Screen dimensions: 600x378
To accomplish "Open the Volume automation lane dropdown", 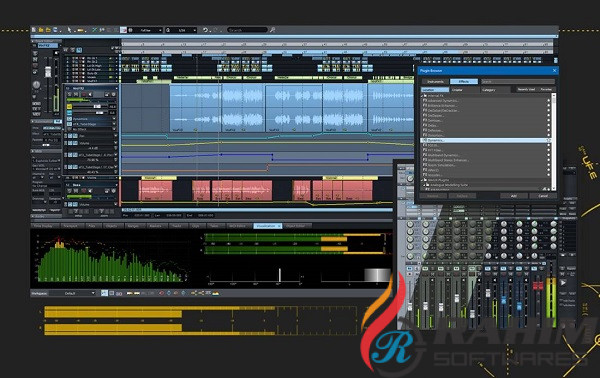I will point(116,143).
